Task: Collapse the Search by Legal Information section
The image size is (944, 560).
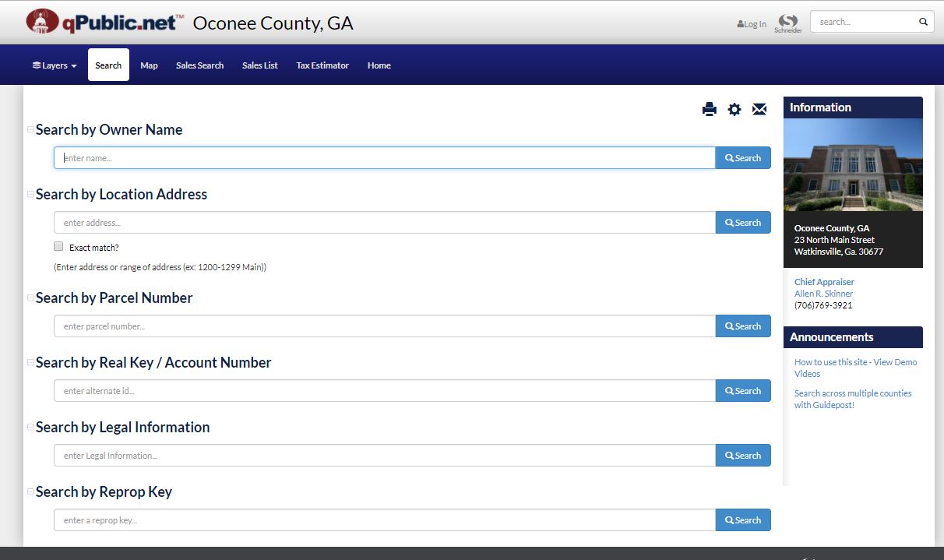Action: coord(30,427)
